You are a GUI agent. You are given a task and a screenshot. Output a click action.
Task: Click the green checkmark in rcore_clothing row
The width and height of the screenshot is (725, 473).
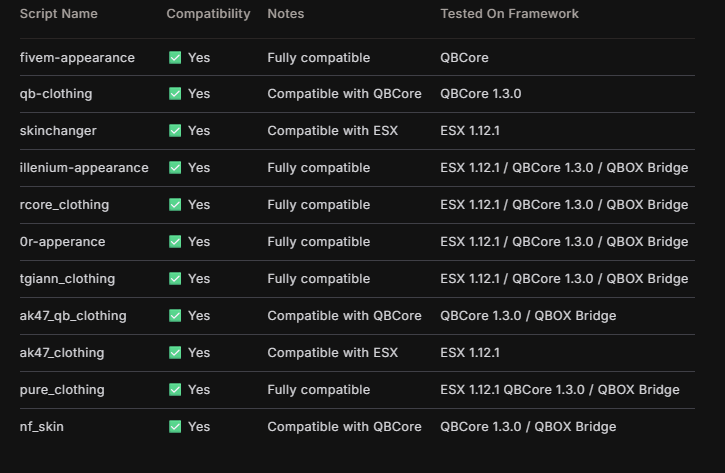pyautogui.click(x=175, y=204)
